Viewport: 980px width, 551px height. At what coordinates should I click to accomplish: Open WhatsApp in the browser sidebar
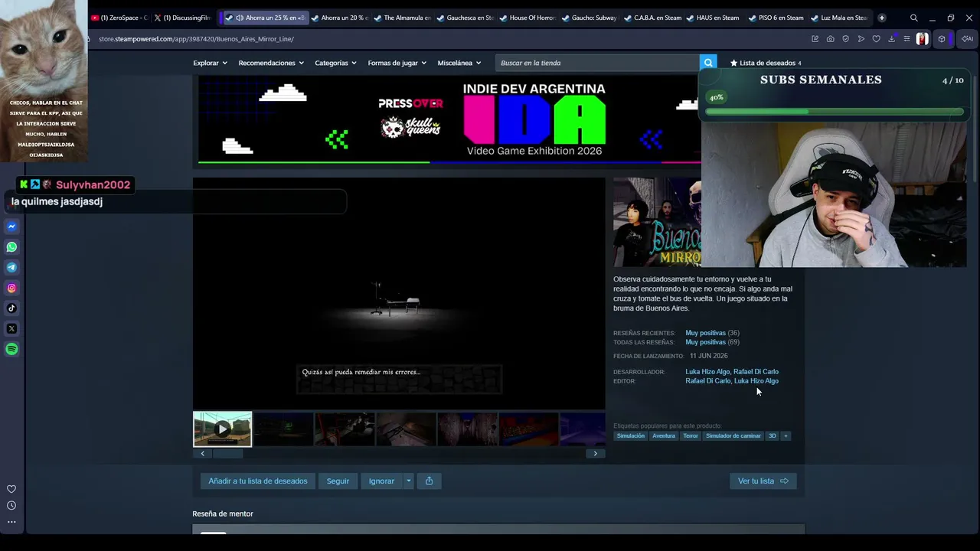tap(11, 247)
